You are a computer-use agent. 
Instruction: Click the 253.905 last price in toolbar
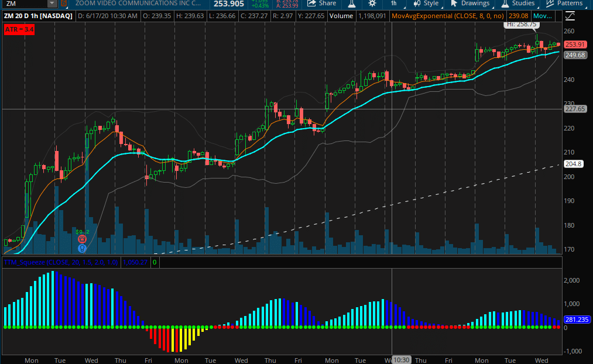229,4
